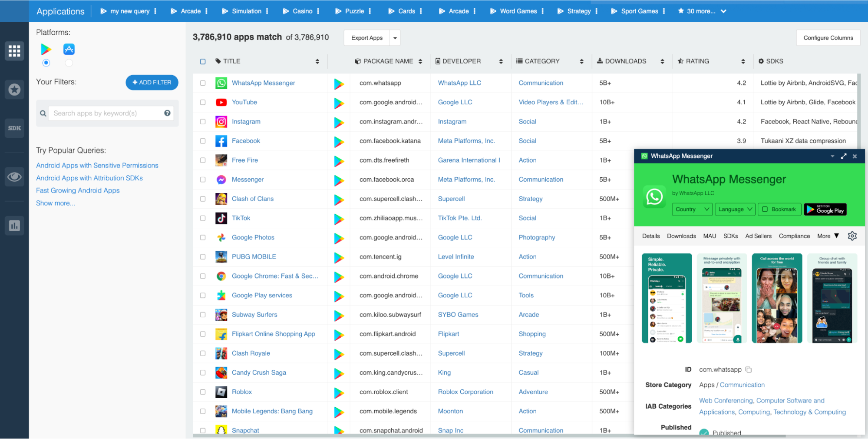Open options menu for my new query tab

coord(155,11)
